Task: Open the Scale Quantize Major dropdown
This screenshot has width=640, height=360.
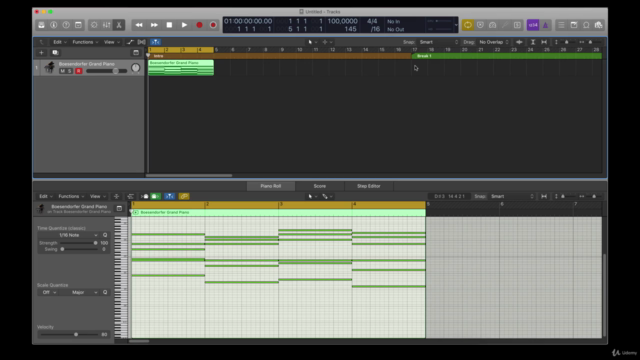Action: [83, 292]
